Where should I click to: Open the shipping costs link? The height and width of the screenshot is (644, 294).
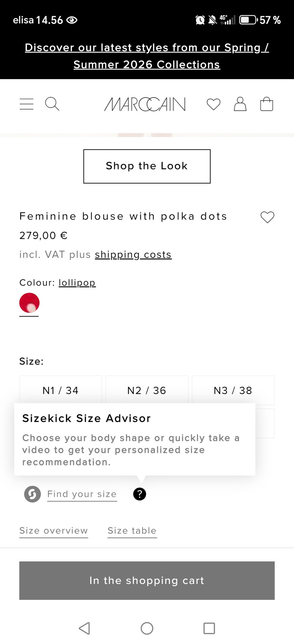pyautogui.click(x=133, y=255)
